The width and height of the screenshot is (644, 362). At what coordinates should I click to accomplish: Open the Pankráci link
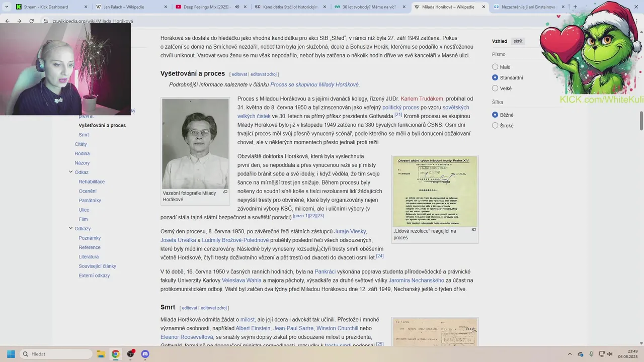point(325,271)
